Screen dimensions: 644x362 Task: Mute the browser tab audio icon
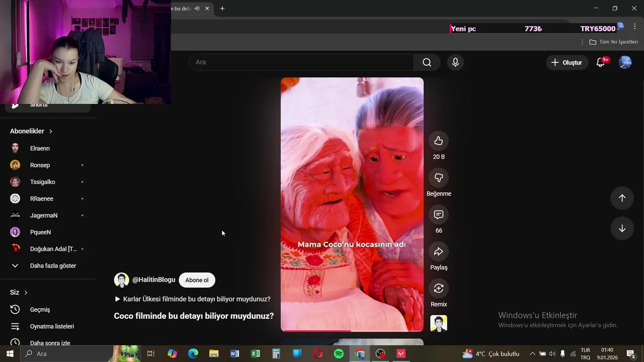click(x=197, y=9)
